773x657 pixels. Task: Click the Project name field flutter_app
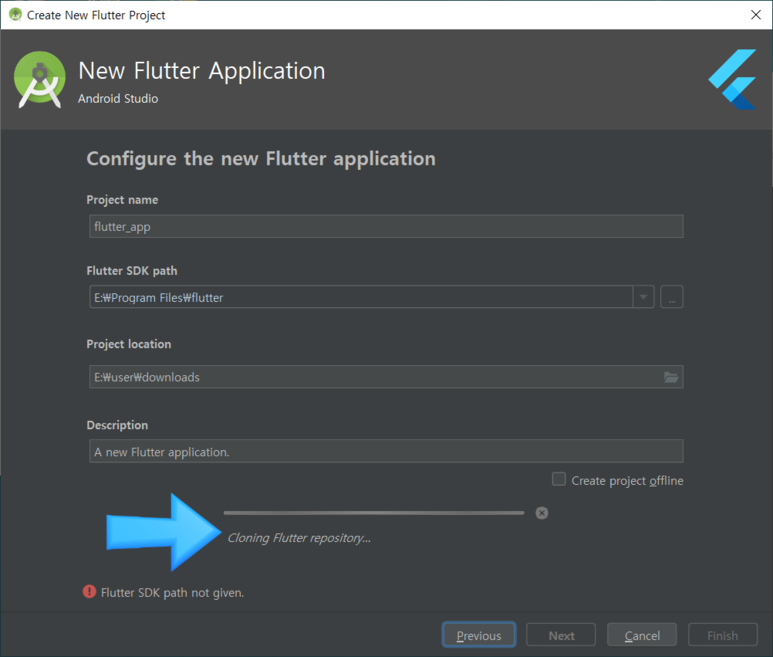(386, 226)
